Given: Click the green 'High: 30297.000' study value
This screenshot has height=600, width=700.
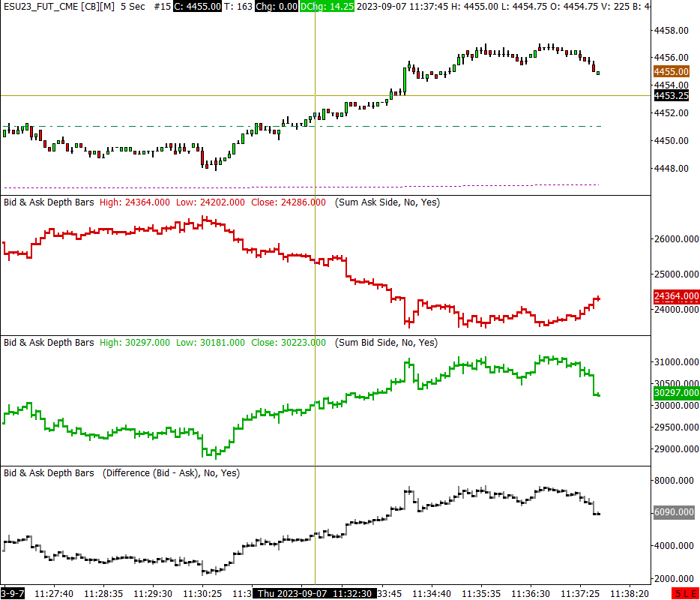Looking at the screenshot, I should coord(134,343).
